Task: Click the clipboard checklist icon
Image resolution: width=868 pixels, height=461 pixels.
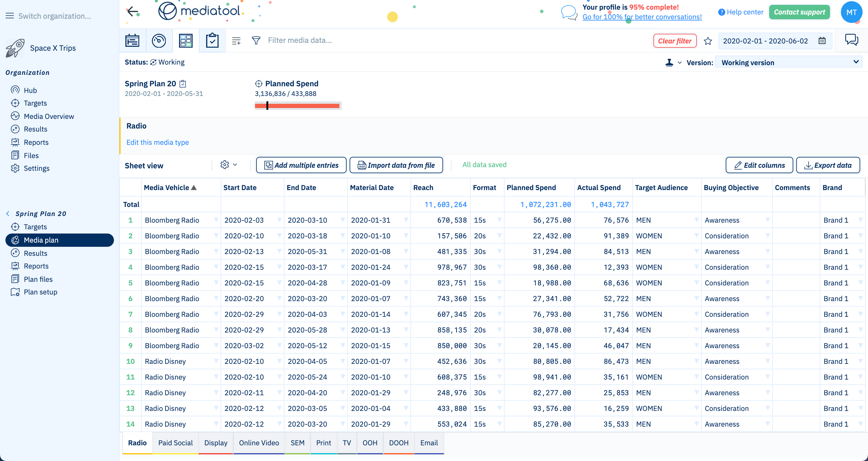Action: [212, 40]
